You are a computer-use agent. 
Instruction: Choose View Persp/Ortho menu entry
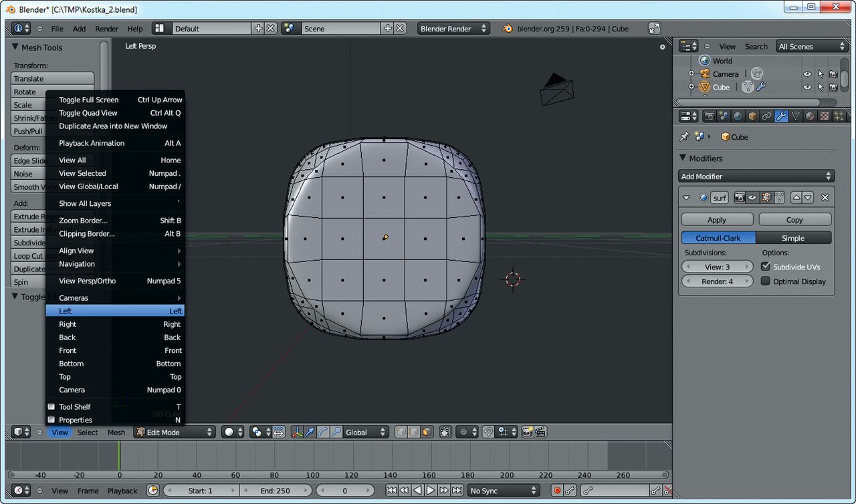coord(115,281)
